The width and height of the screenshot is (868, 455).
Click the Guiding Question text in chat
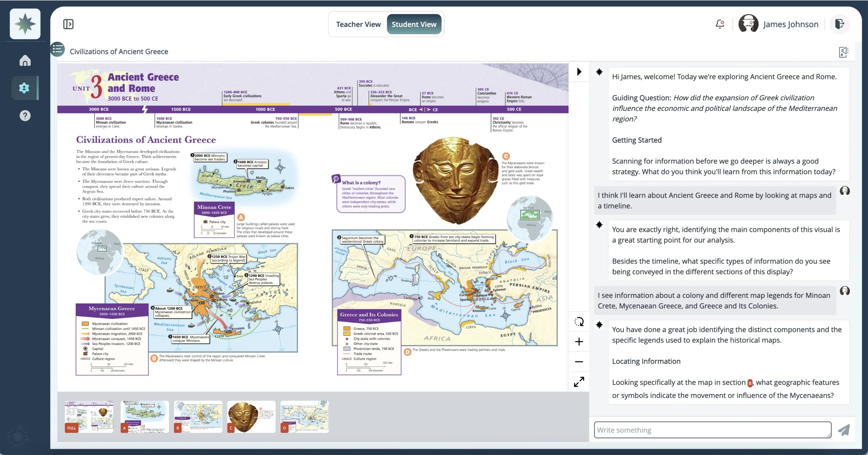[725, 108]
